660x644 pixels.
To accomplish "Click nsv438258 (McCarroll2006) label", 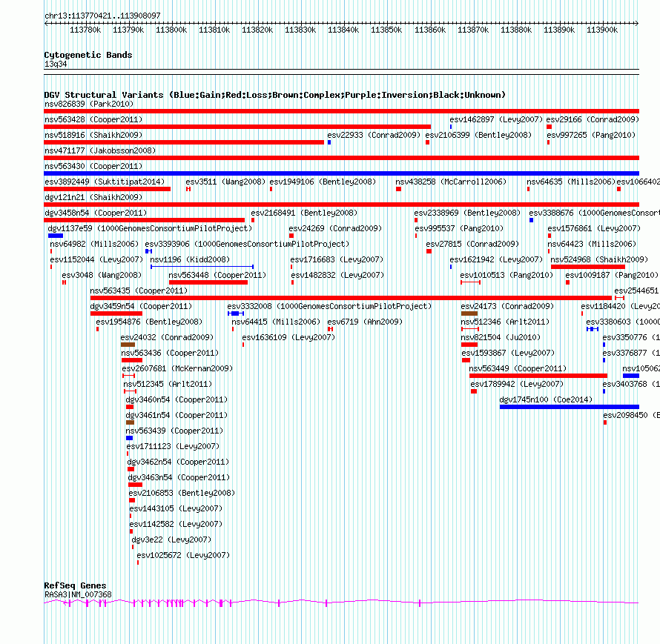I will coord(451,182).
